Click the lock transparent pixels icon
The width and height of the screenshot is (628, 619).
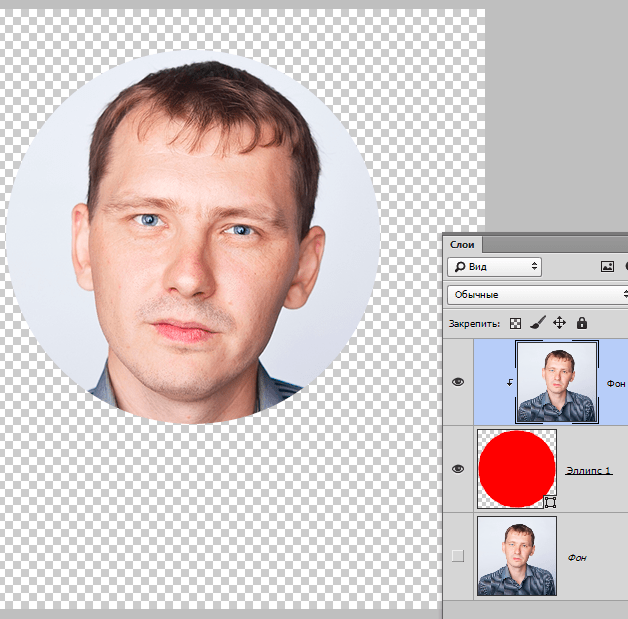[x=515, y=323]
